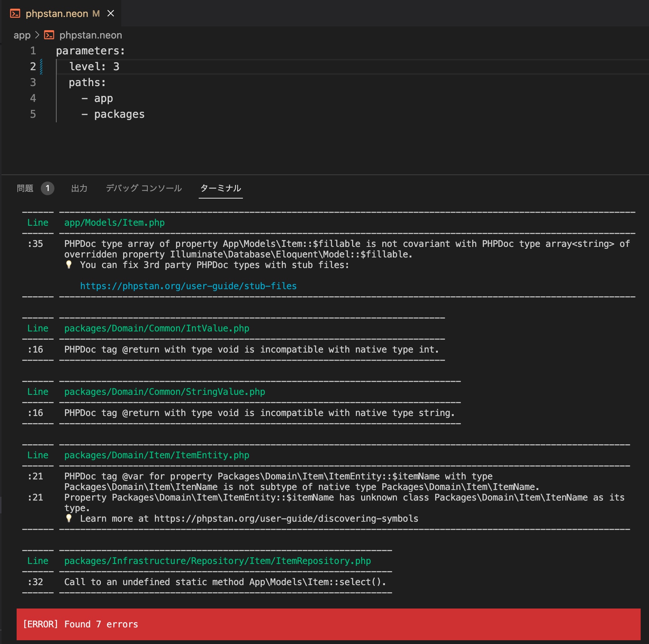Image resolution: width=649 pixels, height=644 pixels.
Task: Click the phpstan.neon file icon in the editor tab
Action: click(x=14, y=14)
